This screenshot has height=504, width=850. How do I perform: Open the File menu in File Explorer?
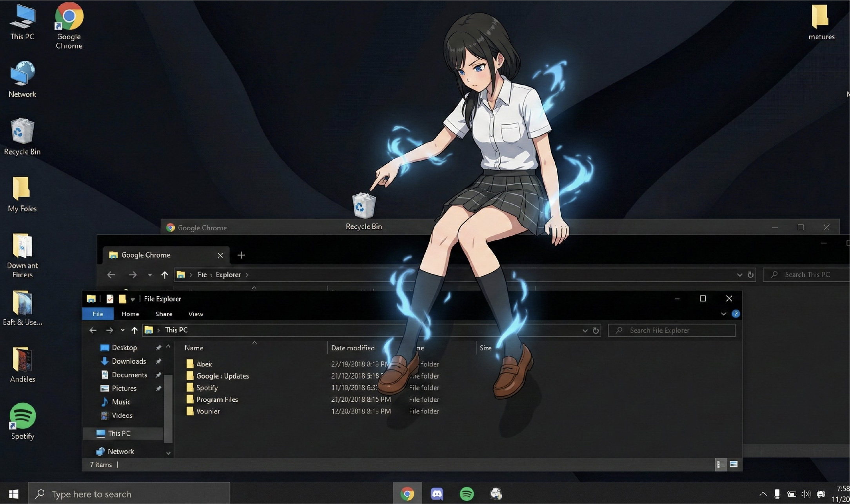(x=98, y=314)
